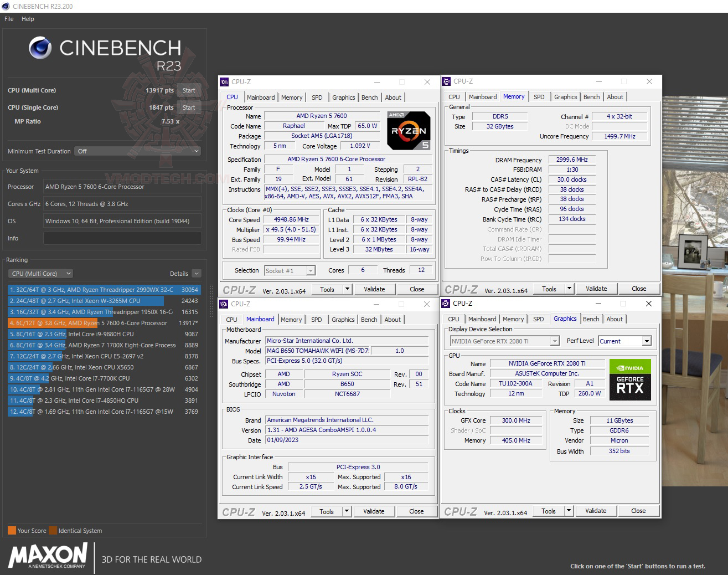Screen dimensions: 728x575
Task: Open the CPU (Multi Core) ranking dropdown
Action: [x=40, y=274]
